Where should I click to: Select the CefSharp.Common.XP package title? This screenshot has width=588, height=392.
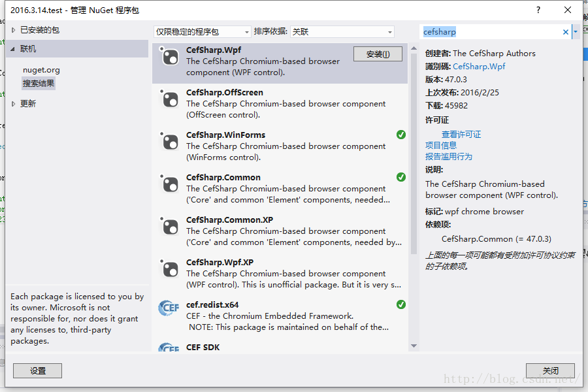point(229,220)
